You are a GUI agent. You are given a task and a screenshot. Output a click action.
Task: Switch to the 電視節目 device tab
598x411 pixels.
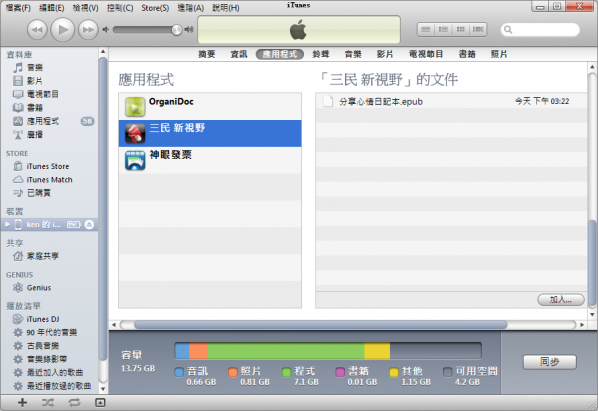tap(426, 54)
